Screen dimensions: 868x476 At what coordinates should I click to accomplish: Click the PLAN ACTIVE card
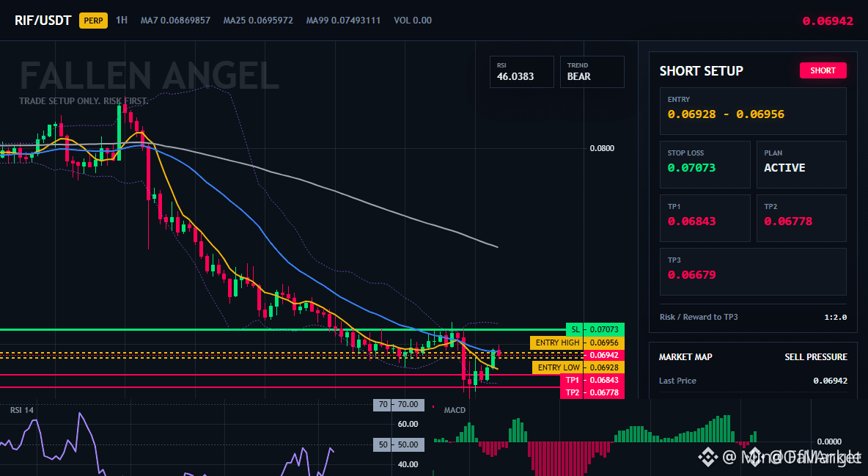pos(801,164)
